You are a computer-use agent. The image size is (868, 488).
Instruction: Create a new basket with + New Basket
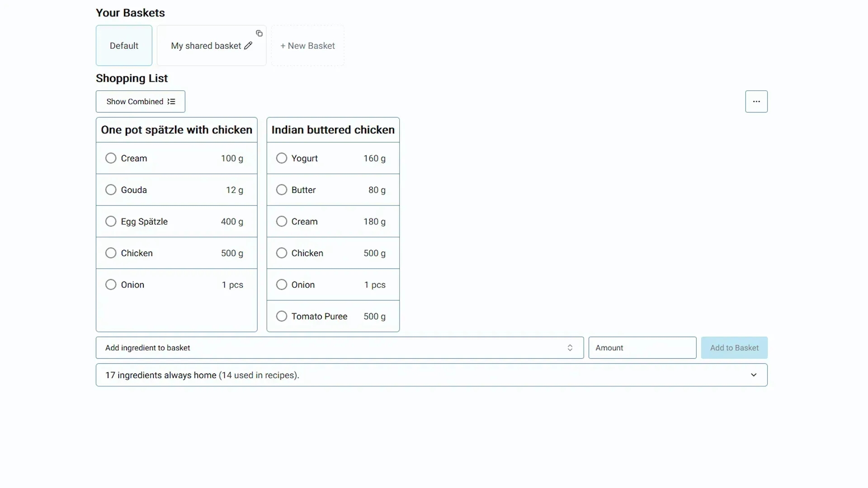pos(307,46)
